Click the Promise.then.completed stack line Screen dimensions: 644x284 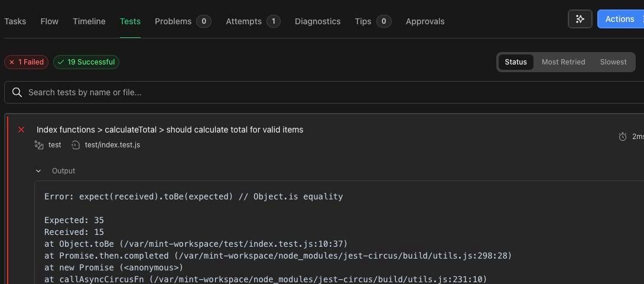click(x=278, y=256)
